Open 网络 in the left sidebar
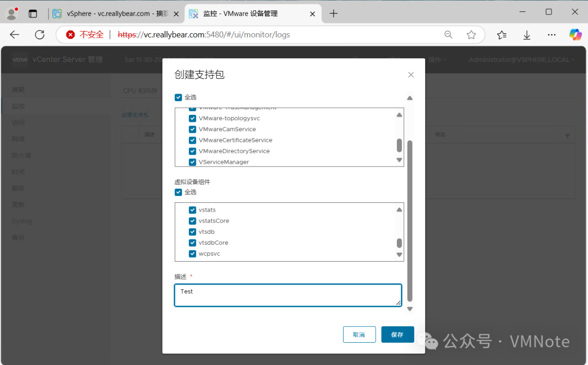Viewport: 588px width, 365px height. [18, 139]
